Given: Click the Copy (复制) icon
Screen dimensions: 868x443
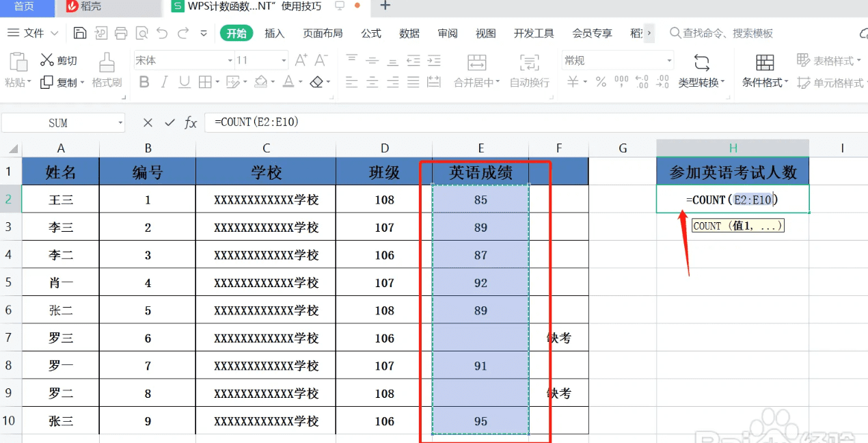Looking at the screenshot, I should 46,82.
